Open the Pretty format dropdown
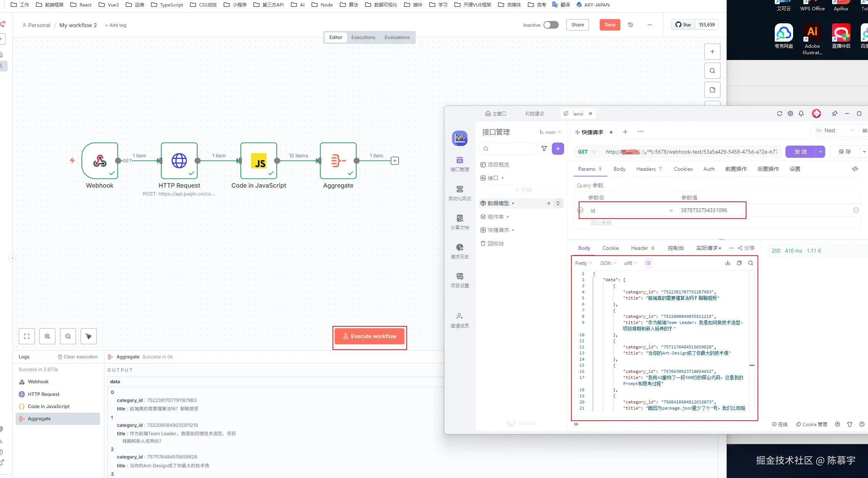 pyautogui.click(x=583, y=263)
